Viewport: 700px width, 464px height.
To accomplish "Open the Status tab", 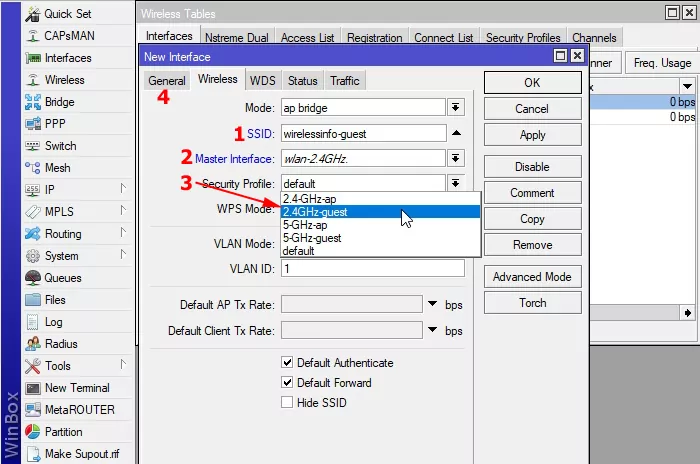I will pyautogui.click(x=303, y=81).
